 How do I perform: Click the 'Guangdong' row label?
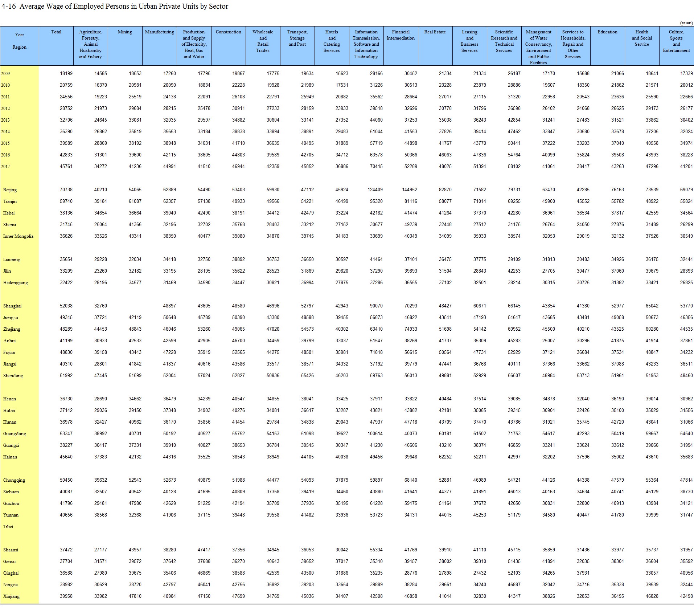15,434
